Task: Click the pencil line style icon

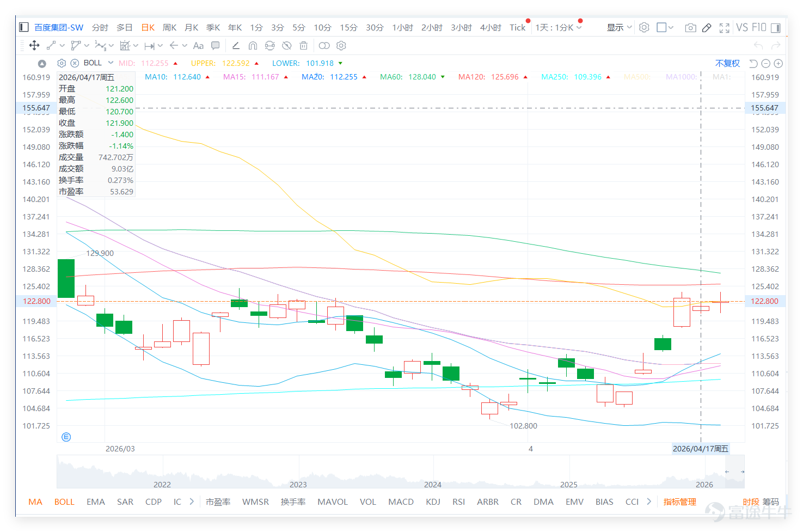Action: point(236,46)
